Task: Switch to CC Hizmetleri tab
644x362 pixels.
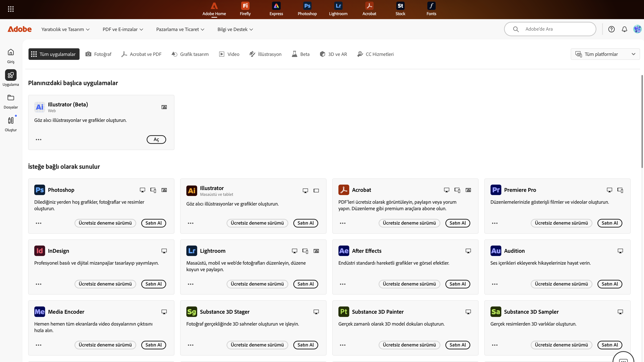Action: [x=375, y=54]
